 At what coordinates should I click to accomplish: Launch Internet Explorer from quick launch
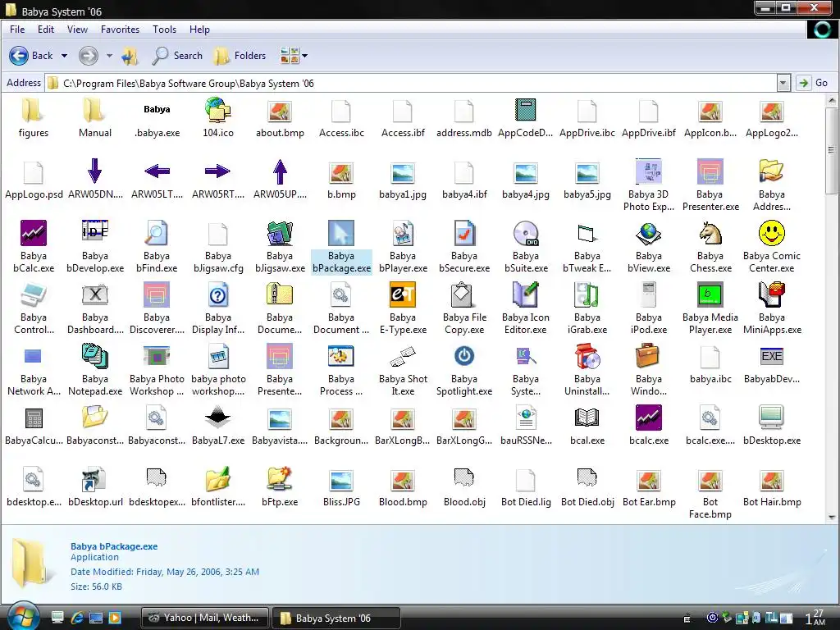[x=77, y=618]
